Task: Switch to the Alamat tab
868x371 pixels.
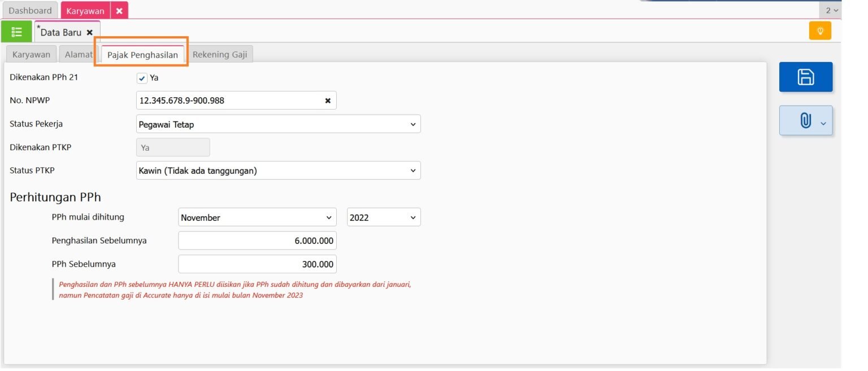Action: pos(79,55)
